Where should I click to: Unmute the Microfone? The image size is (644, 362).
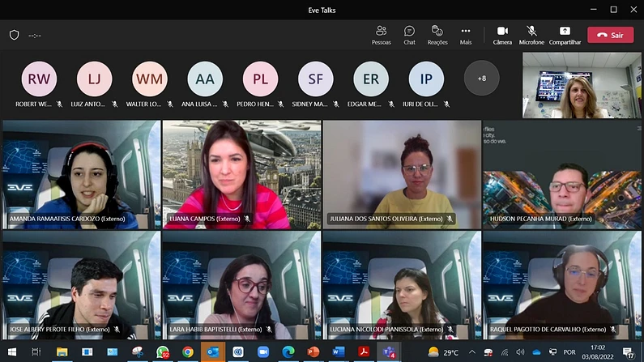(x=531, y=34)
